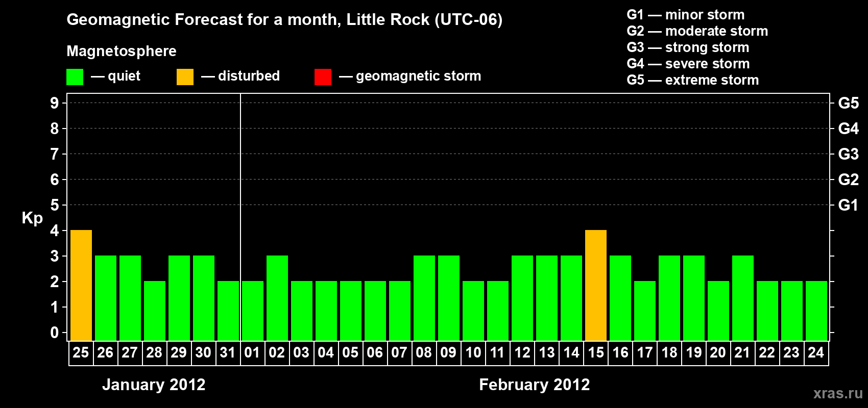Click the G5 label on right axis
Screen dimensions: 868x408
[849, 103]
